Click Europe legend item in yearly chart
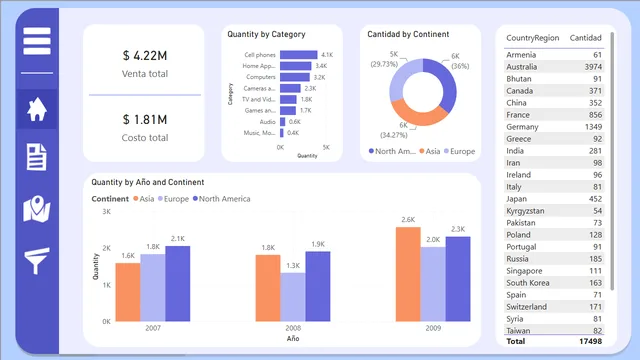This screenshot has height=360, width=640. [x=173, y=199]
